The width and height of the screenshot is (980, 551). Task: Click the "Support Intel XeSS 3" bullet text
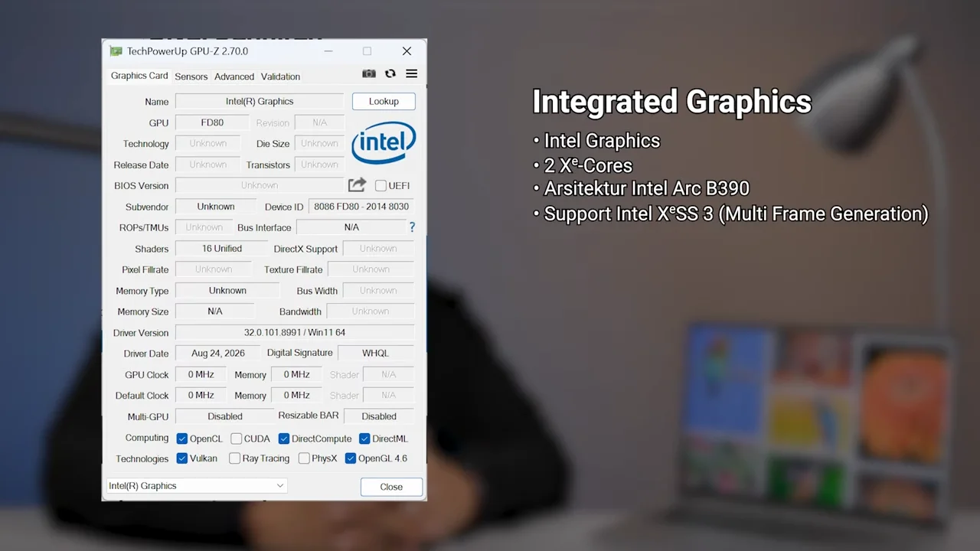coord(628,214)
